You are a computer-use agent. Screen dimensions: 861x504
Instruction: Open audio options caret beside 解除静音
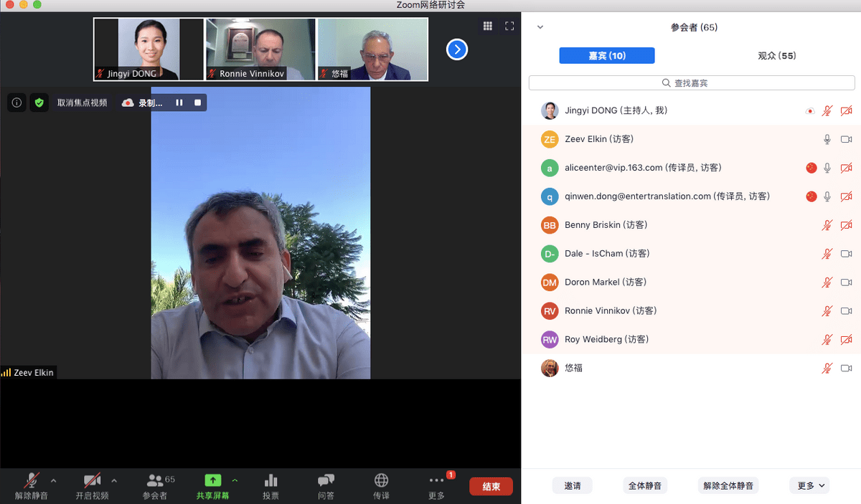(53, 480)
